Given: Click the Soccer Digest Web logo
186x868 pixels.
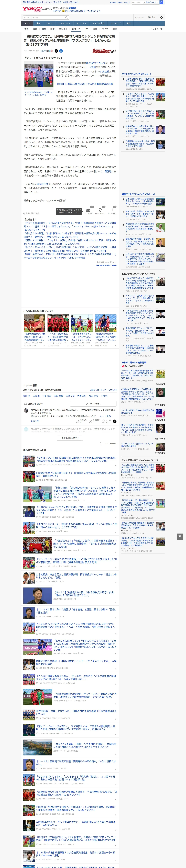Looking at the screenshot, I should click(x=104, y=51).
